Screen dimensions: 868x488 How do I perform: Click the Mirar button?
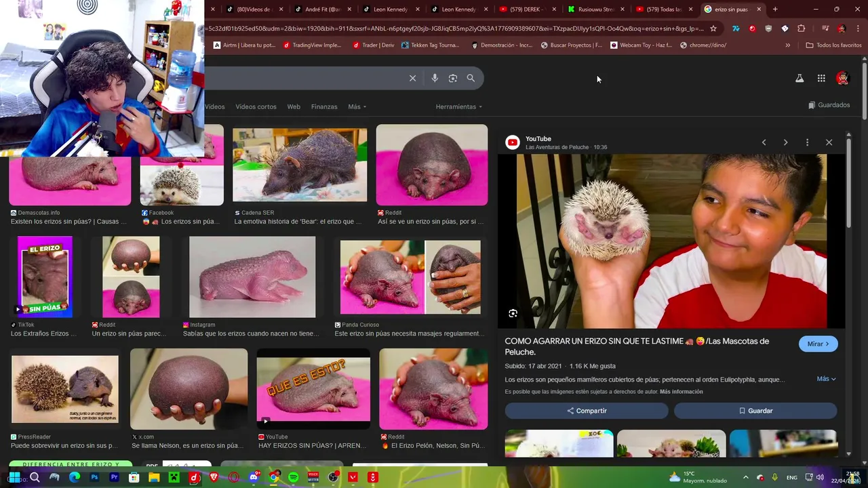coord(818,344)
